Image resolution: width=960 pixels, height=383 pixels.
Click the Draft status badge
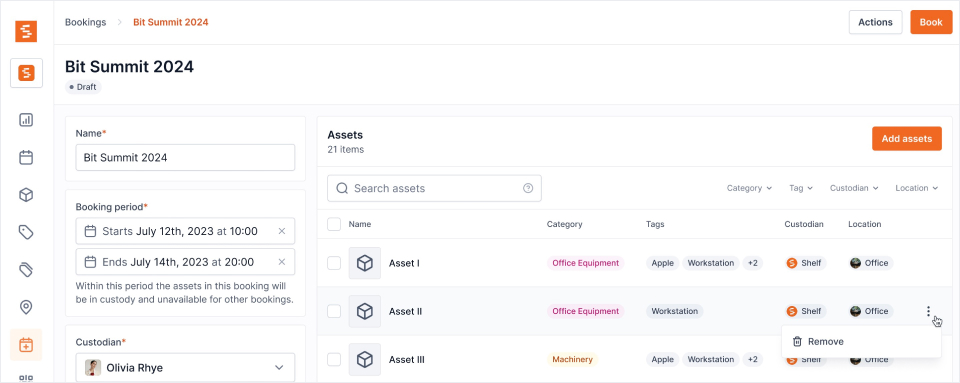pyautogui.click(x=83, y=87)
